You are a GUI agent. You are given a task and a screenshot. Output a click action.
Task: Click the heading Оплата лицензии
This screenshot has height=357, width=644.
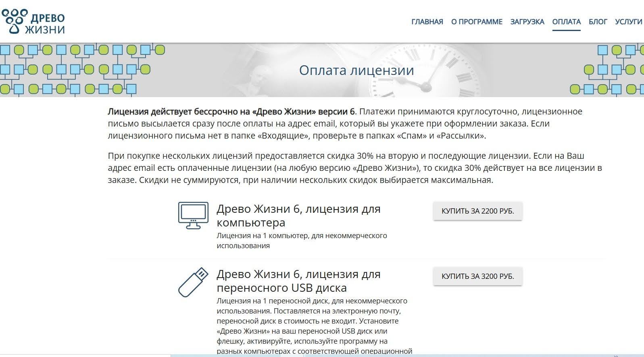356,70
